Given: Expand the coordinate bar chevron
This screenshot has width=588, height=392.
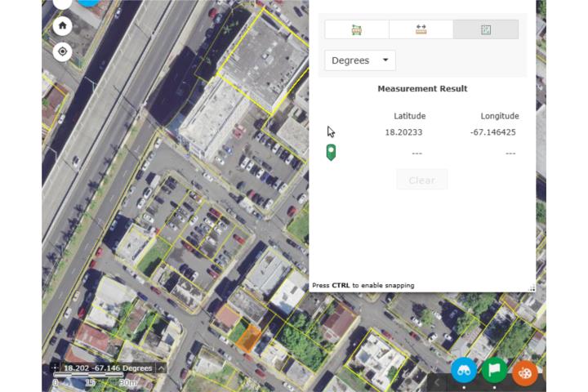Looking at the screenshot, I should click(x=162, y=368).
